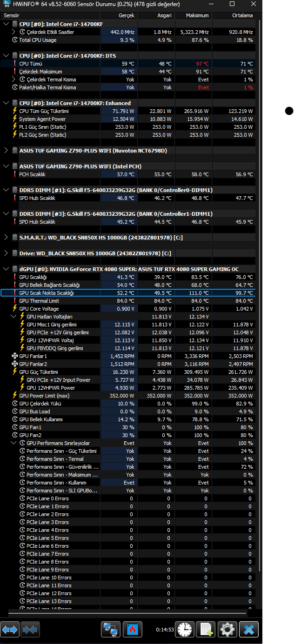Click the thermometer icon beside CPU Tümü
Screen dimensions: 294x644
pos(15,64)
